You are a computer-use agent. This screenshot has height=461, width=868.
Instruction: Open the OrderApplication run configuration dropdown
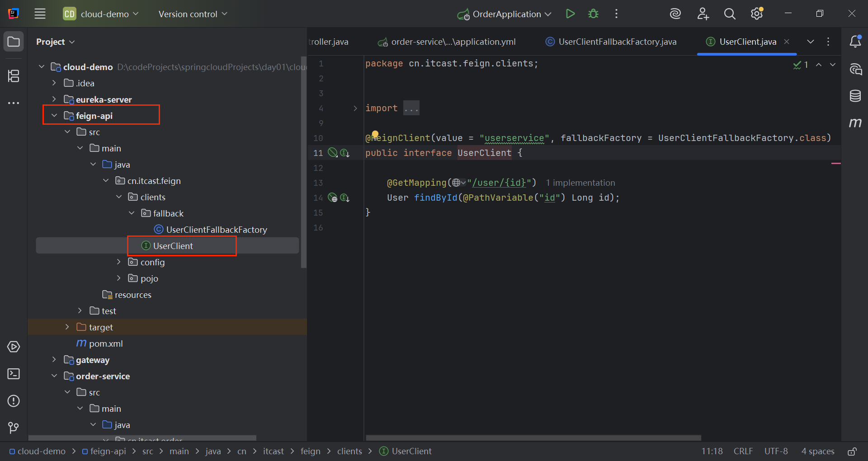point(504,14)
